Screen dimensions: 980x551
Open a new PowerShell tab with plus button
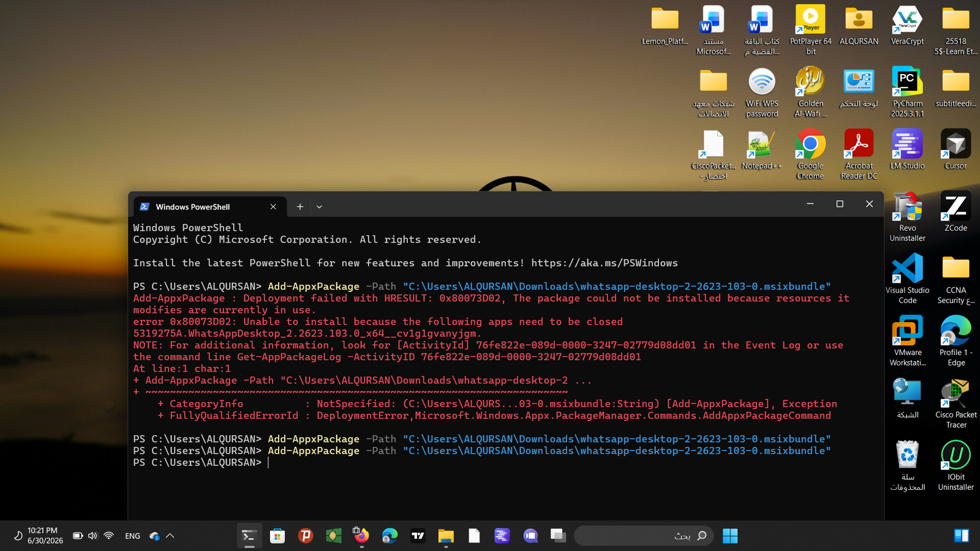pyautogui.click(x=300, y=207)
